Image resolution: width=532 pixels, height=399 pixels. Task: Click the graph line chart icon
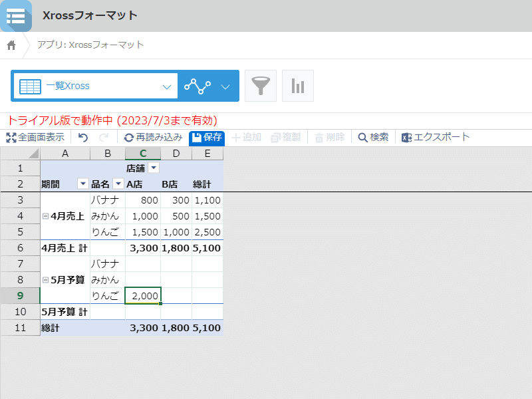pos(198,86)
